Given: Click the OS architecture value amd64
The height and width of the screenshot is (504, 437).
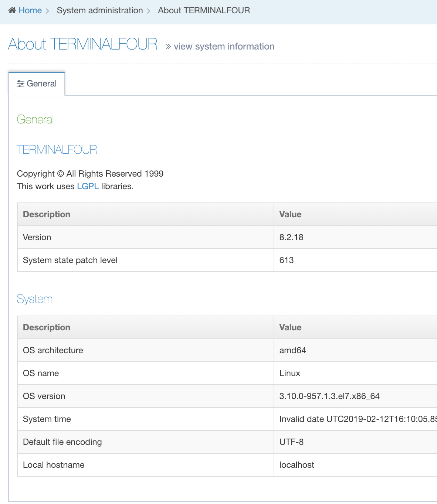Looking at the screenshot, I should point(292,350).
